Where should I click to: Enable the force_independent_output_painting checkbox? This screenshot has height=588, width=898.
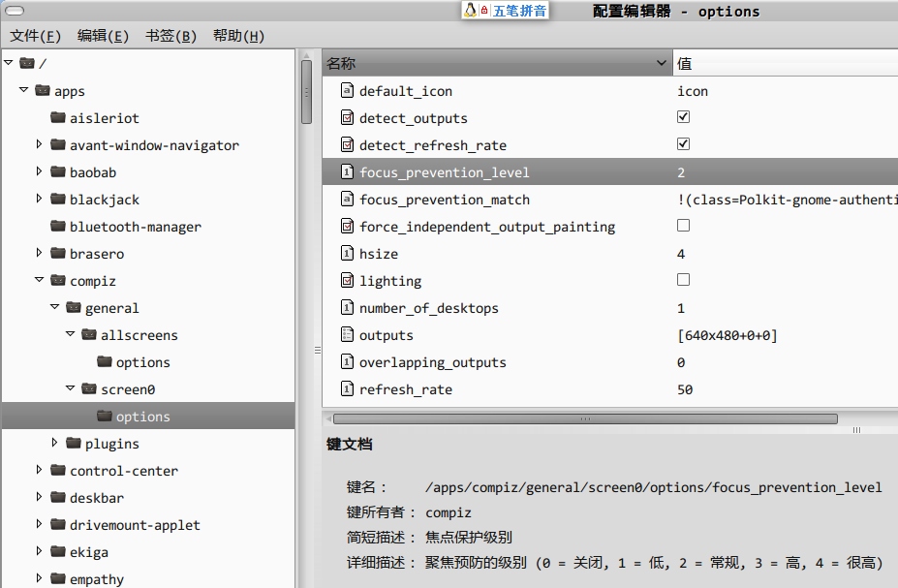683,225
